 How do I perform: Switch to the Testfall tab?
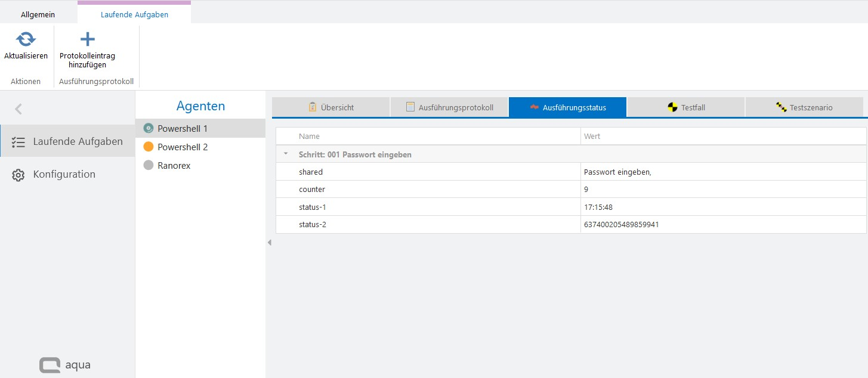(685, 107)
